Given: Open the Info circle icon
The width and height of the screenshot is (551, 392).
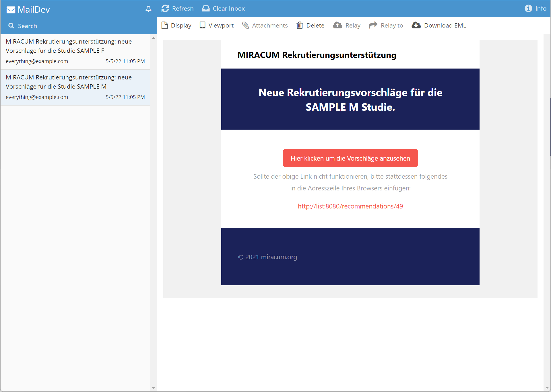Looking at the screenshot, I should pyautogui.click(x=528, y=8).
